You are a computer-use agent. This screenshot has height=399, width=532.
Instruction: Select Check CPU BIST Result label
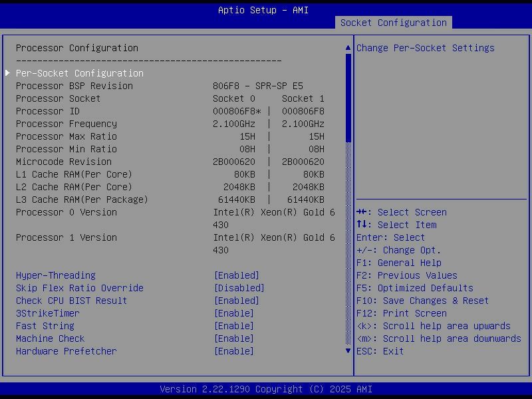pyautogui.click(x=72, y=301)
